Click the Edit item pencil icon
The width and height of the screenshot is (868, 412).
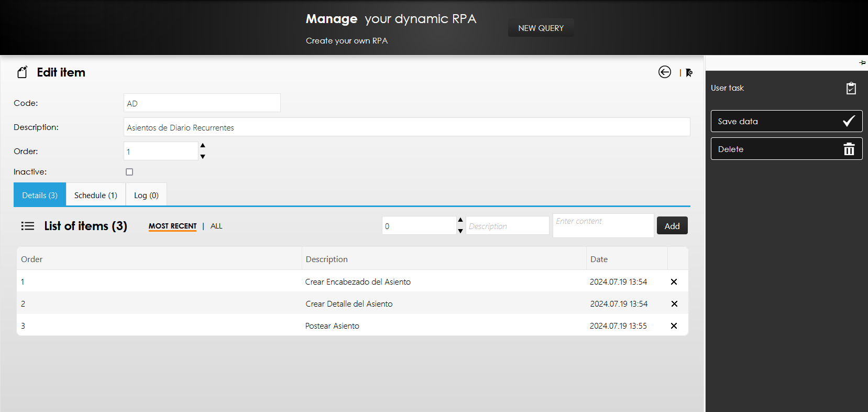click(22, 72)
